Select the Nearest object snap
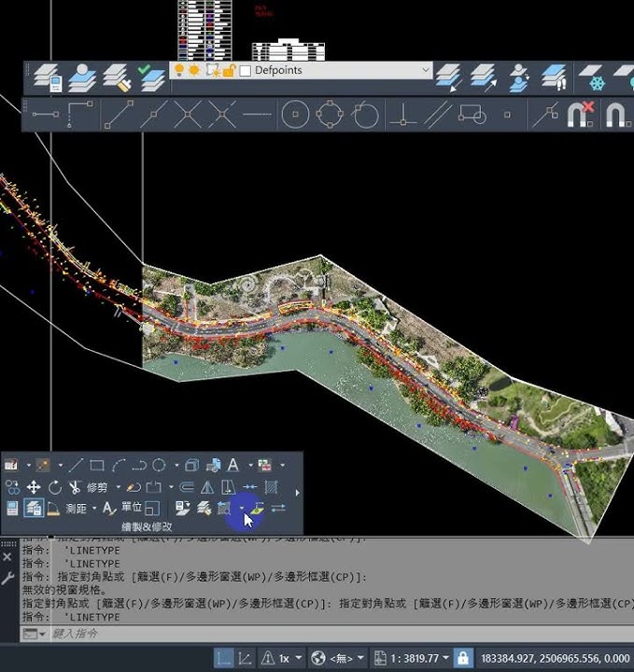 pyautogui.click(x=545, y=115)
